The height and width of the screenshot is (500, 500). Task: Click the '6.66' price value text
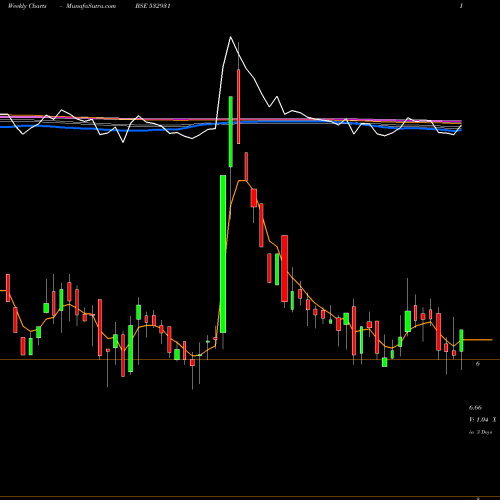coord(475,408)
